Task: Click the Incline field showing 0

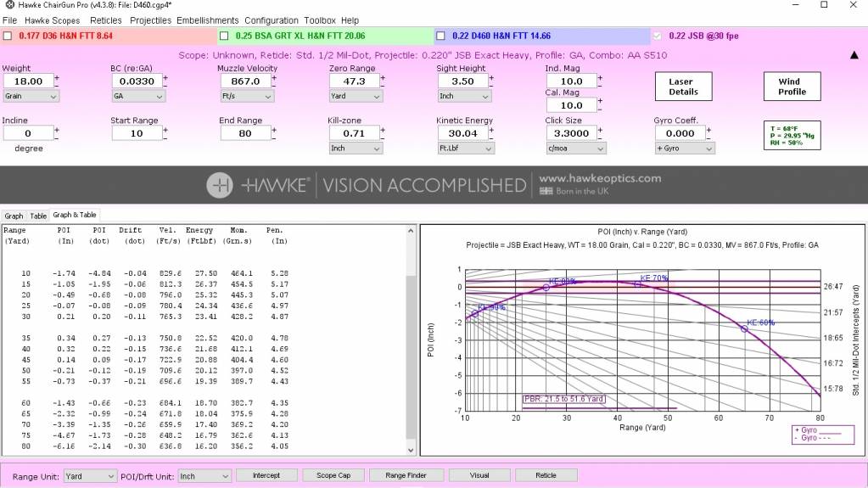Action: coord(28,133)
